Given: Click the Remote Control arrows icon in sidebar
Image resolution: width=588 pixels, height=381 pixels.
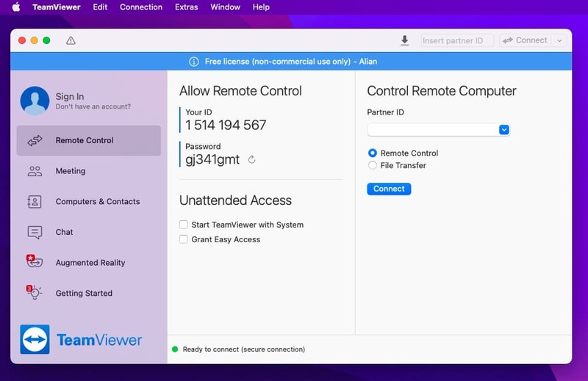Looking at the screenshot, I should [35, 140].
